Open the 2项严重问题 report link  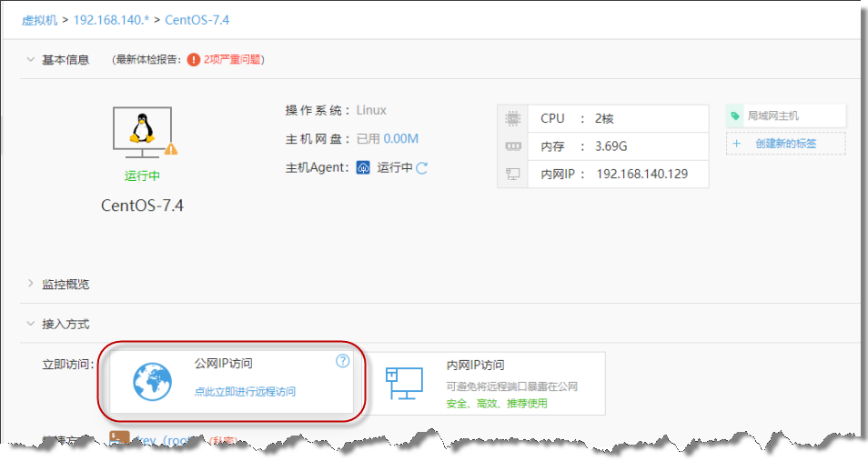coord(234,60)
